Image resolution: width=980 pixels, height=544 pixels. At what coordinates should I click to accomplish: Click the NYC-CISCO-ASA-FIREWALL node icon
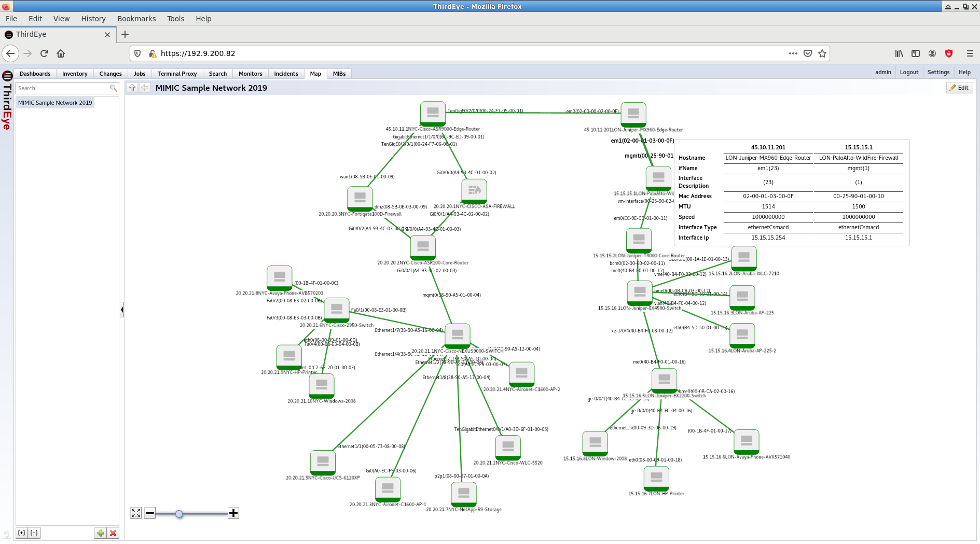(474, 191)
